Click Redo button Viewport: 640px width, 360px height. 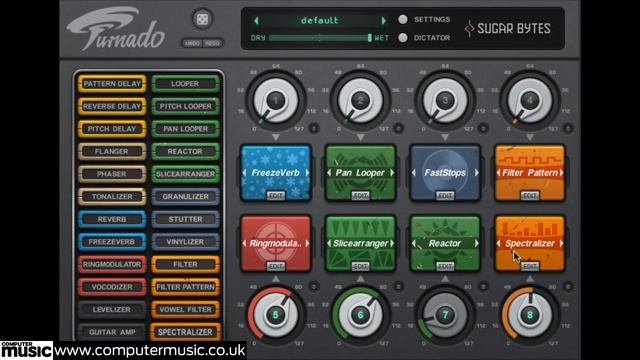click(x=212, y=43)
